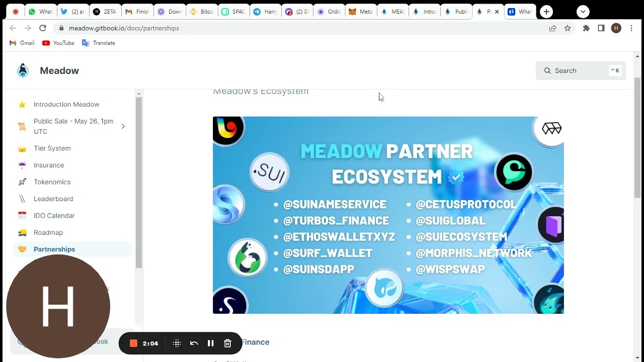
Task: Toggle the browser side panel icon
Action: (x=601, y=28)
